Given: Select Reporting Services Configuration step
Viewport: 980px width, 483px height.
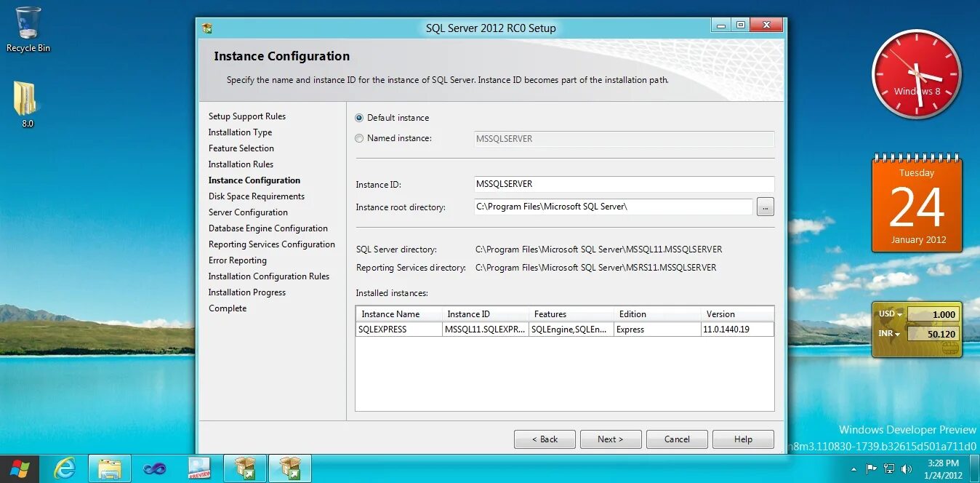Looking at the screenshot, I should click(272, 244).
